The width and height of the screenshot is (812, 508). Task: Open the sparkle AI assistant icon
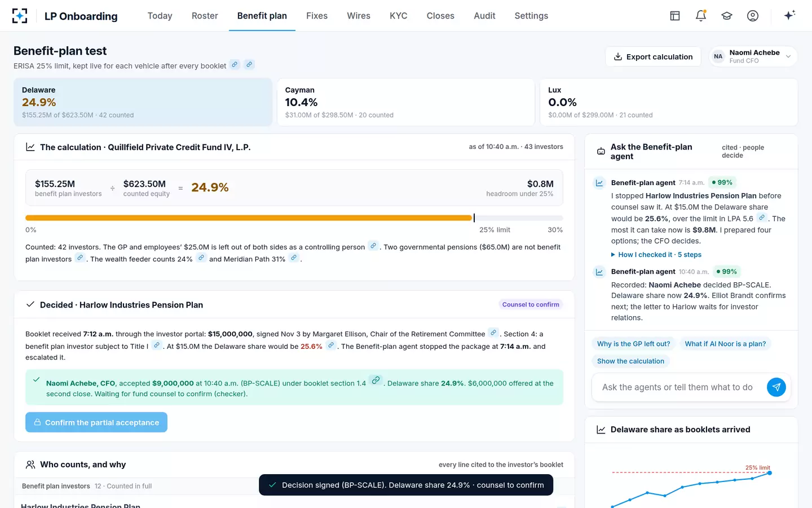click(789, 15)
